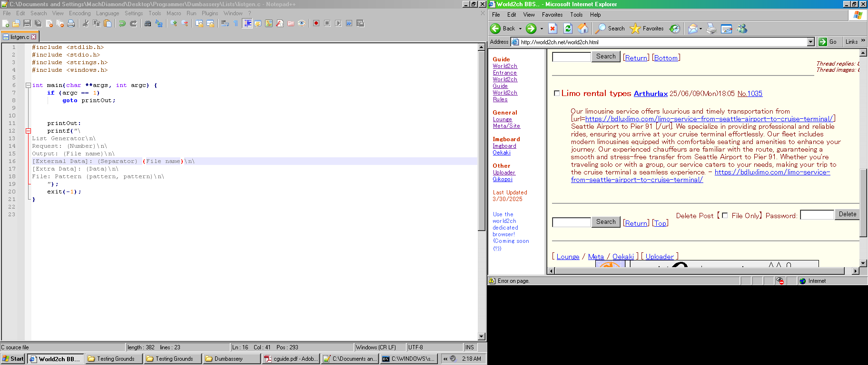Click the IE horizontal scrollbar right arrow
This screenshot has width=868, height=365.
pyautogui.click(x=856, y=271)
